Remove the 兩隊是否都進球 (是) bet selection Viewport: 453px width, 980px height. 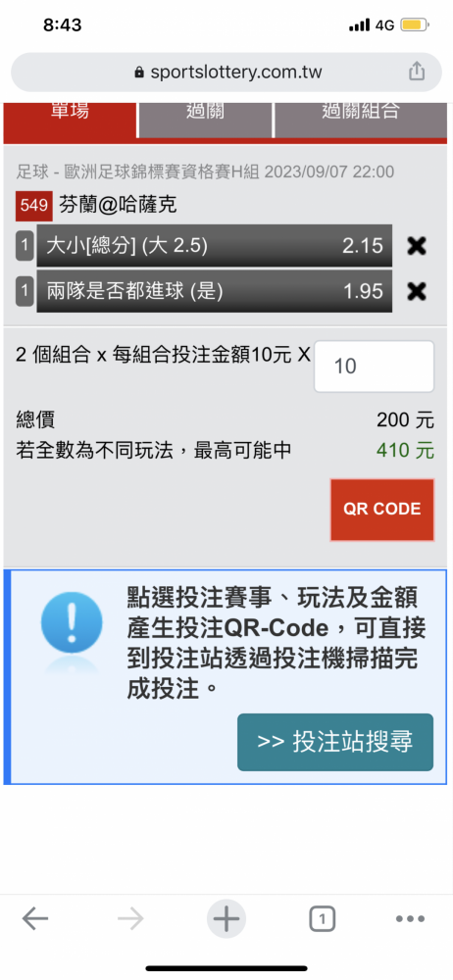(416, 291)
